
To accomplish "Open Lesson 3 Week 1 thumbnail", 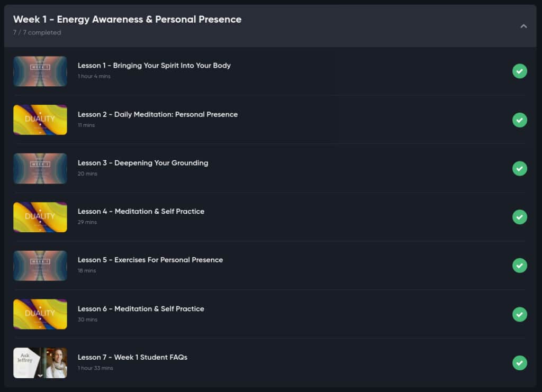I will click(40, 169).
